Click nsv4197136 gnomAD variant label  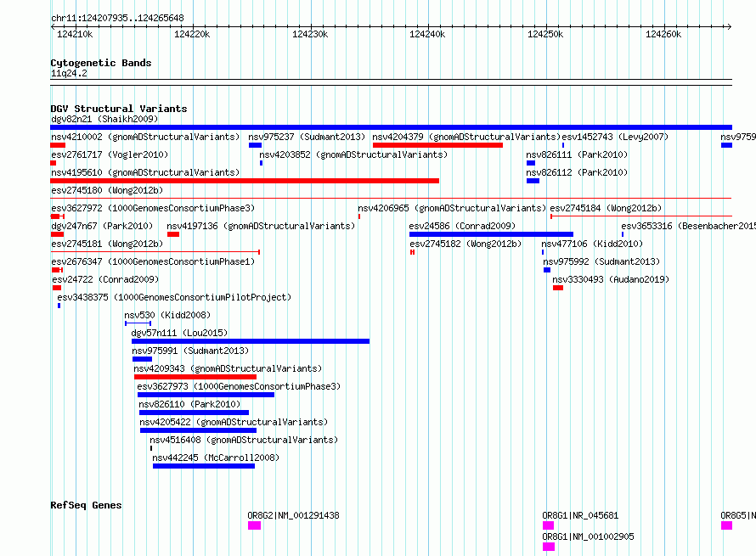click(x=261, y=226)
